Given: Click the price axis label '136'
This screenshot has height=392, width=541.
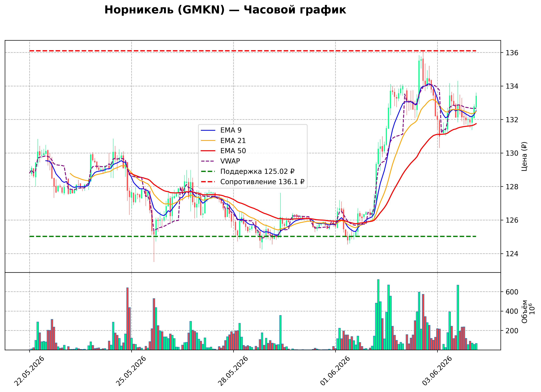Looking at the screenshot, I should point(512,53).
